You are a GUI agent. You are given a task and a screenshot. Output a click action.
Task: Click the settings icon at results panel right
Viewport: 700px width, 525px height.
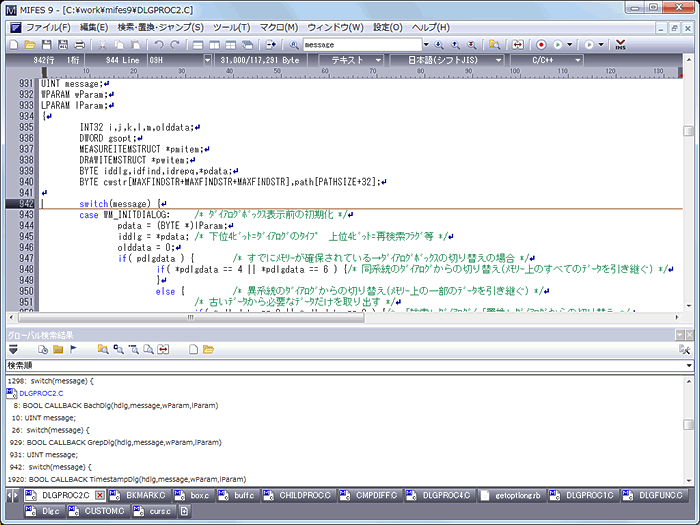tap(685, 349)
